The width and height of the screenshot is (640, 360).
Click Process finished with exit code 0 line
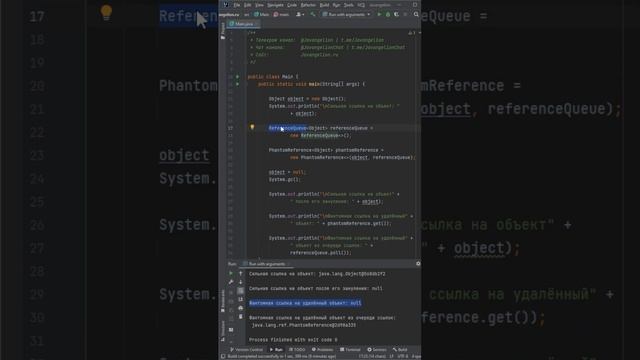click(x=293, y=340)
